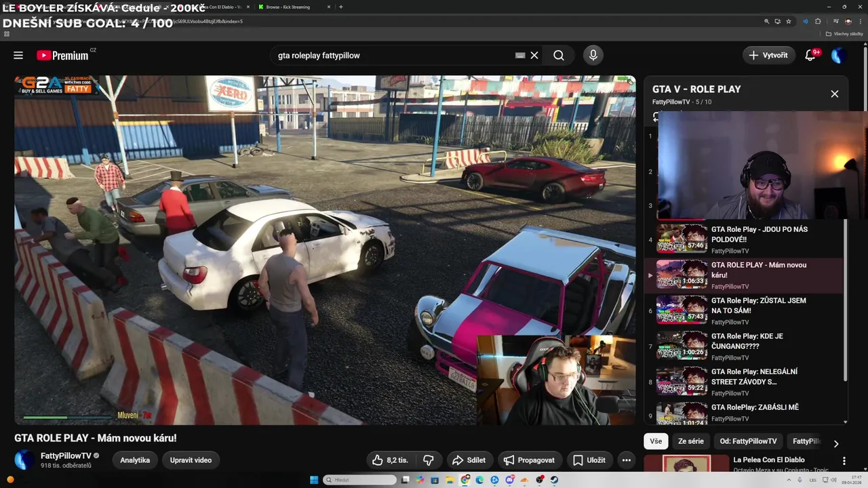This screenshot has height=488, width=868.
Task: Open the YouTube account avatar menu
Action: (x=839, y=56)
